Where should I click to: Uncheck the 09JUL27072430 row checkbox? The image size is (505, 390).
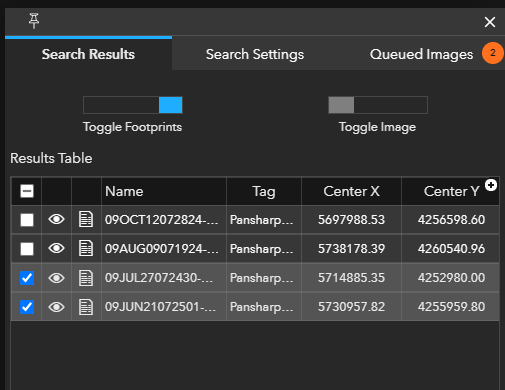(x=27, y=278)
